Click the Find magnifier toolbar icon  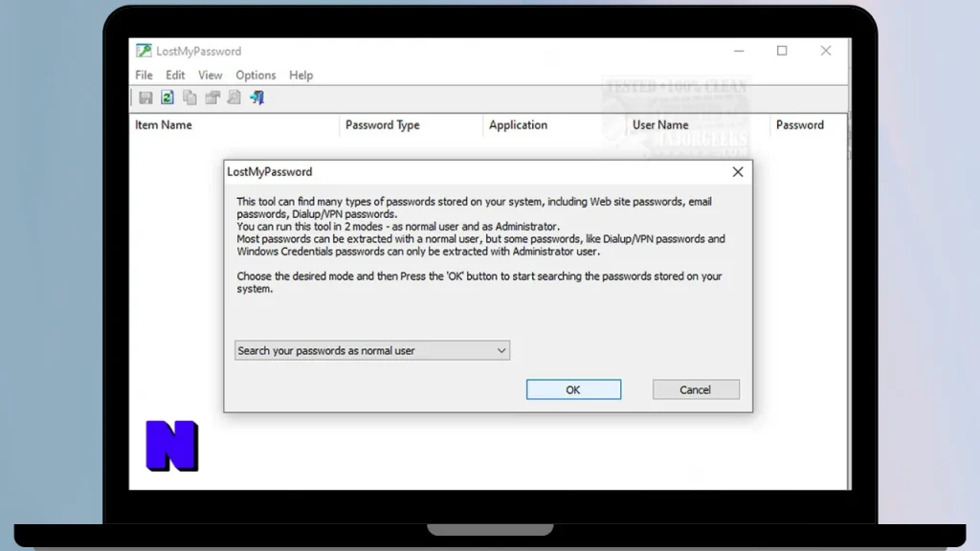coord(234,98)
